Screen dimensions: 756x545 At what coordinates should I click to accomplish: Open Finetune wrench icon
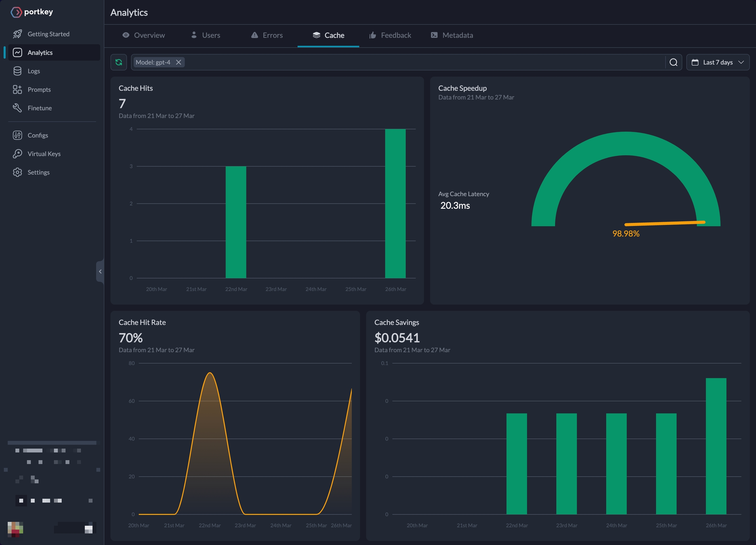17,108
